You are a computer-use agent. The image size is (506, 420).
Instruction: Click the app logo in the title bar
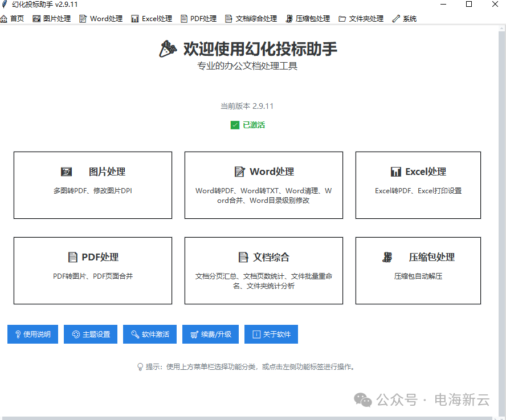click(x=6, y=6)
